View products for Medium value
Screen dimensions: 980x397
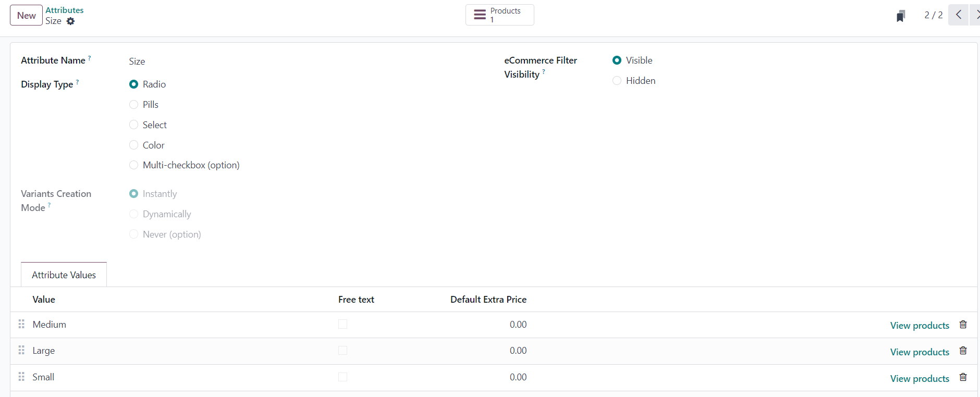tap(920, 326)
